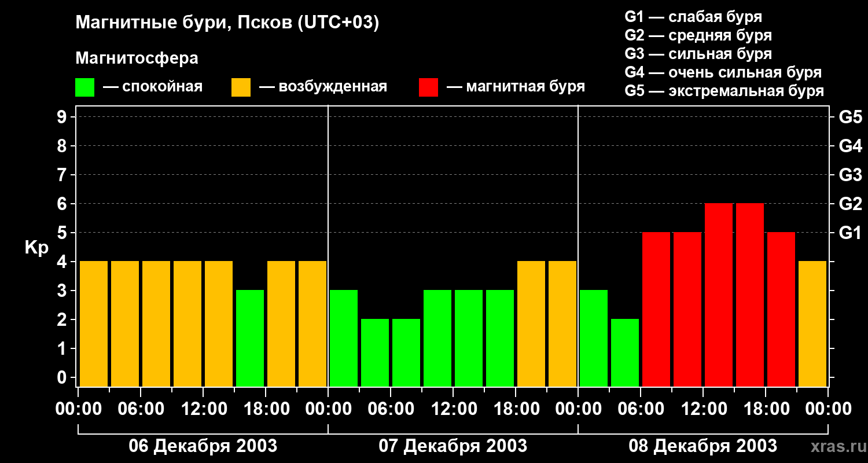Select the 08 December 00:00–03:00 green bar

coord(594,338)
